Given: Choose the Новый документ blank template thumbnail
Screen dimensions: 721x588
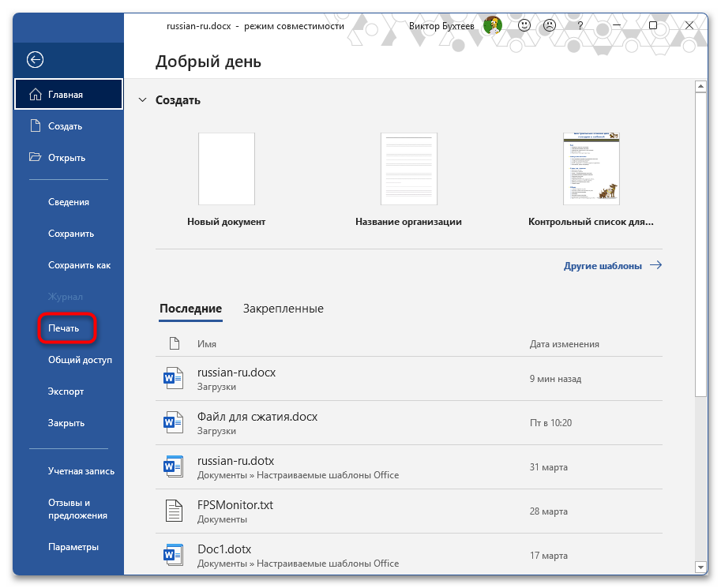Looking at the screenshot, I should [x=226, y=169].
